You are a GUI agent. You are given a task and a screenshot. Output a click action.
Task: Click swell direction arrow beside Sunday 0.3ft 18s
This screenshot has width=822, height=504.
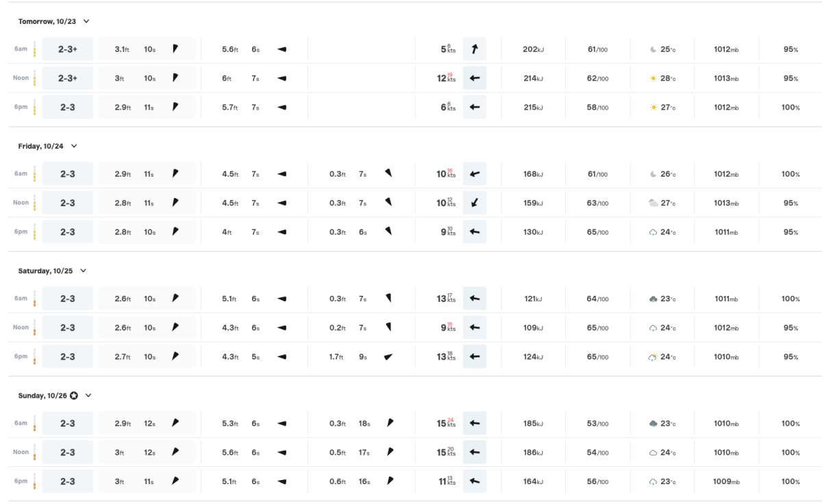pyautogui.click(x=390, y=423)
